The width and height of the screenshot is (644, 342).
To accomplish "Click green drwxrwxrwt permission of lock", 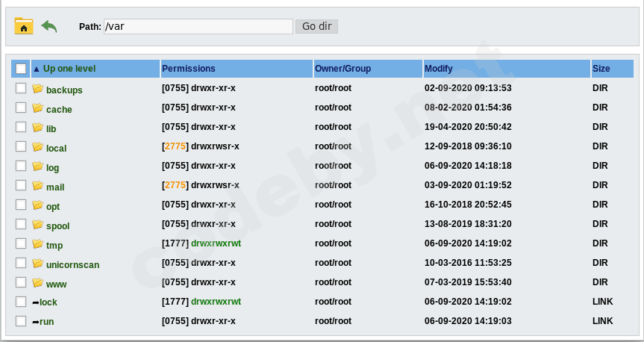I will pyautogui.click(x=216, y=302).
